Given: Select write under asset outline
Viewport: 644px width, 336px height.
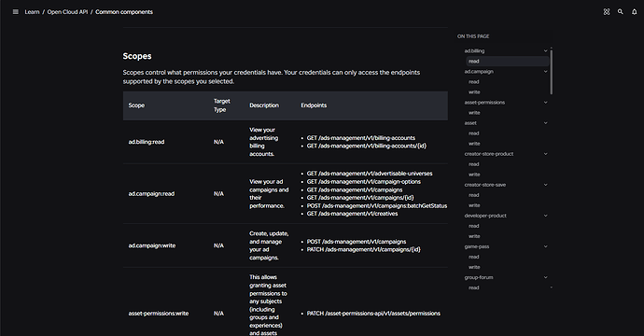Looking at the screenshot, I should (474, 144).
